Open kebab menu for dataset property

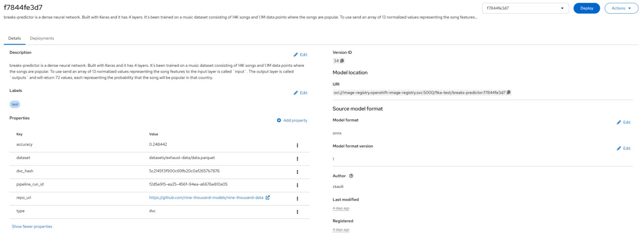tap(297, 159)
